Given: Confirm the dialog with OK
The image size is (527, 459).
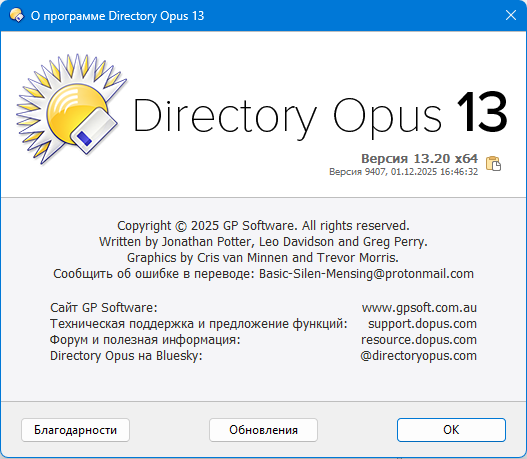Looking at the screenshot, I should click(451, 430).
